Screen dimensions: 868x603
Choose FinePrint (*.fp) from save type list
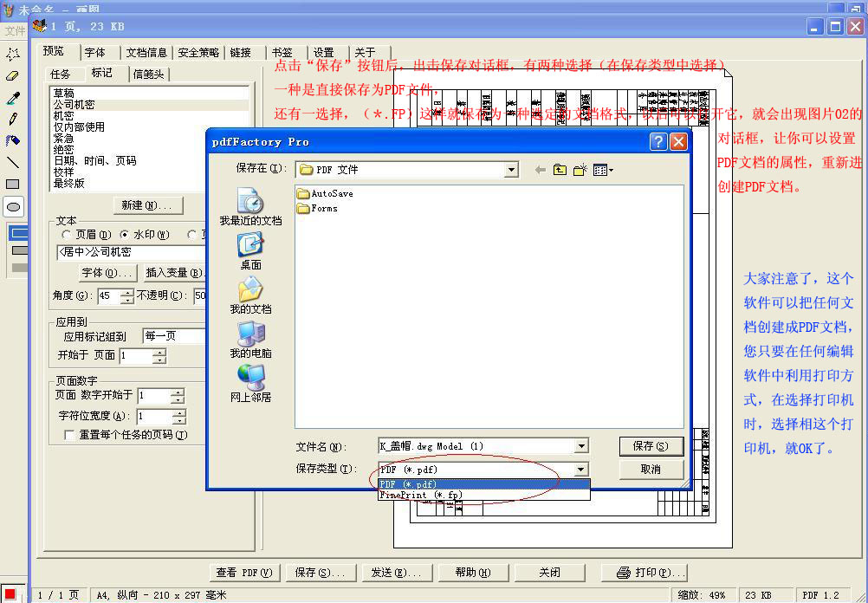pyautogui.click(x=484, y=495)
